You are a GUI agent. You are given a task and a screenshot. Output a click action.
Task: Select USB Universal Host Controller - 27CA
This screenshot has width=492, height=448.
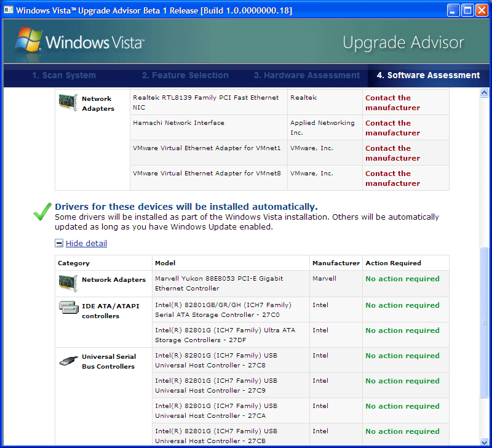tap(216, 410)
